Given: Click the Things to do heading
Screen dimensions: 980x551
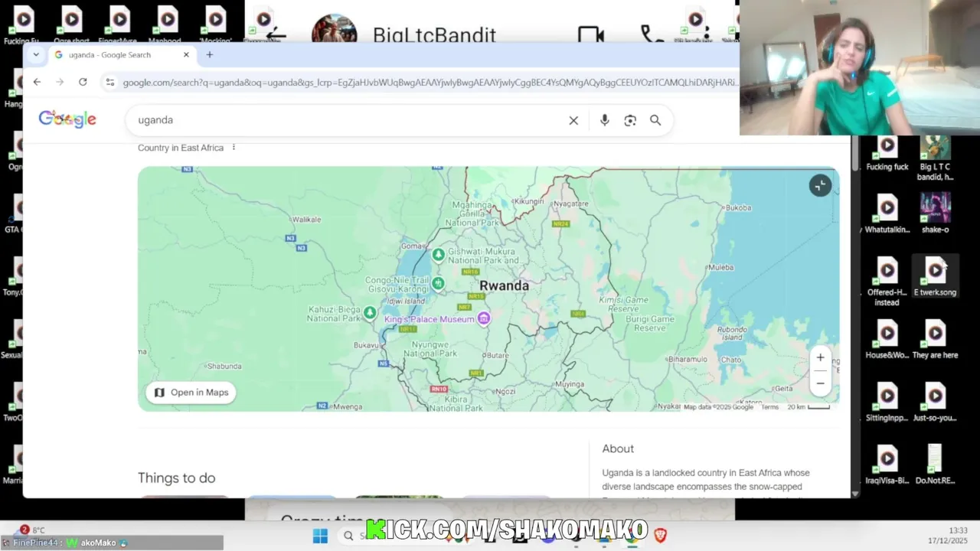Looking at the screenshot, I should pos(176,478).
